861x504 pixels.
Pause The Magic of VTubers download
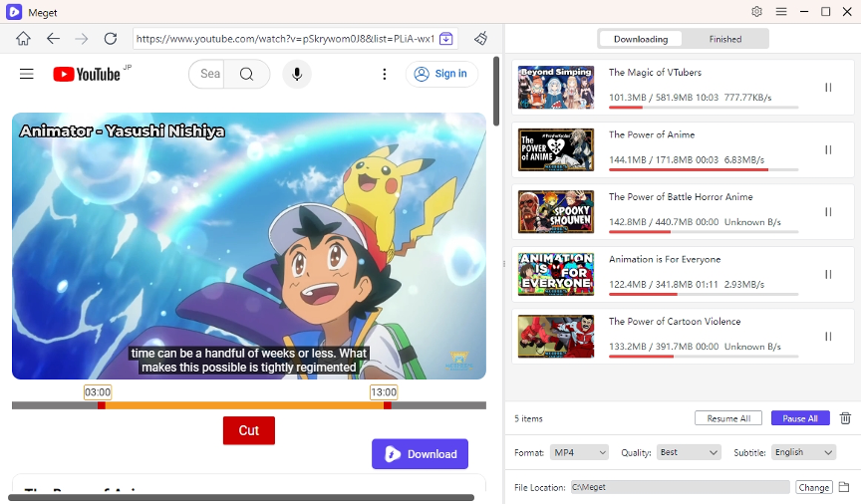[x=828, y=88]
